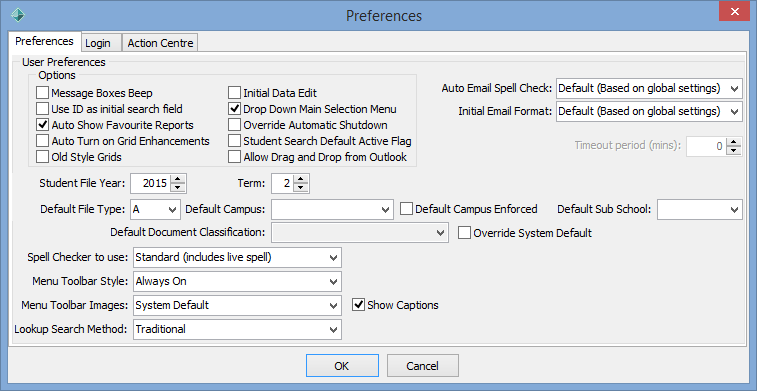Open Lookup Search Method dropdown

click(x=237, y=329)
